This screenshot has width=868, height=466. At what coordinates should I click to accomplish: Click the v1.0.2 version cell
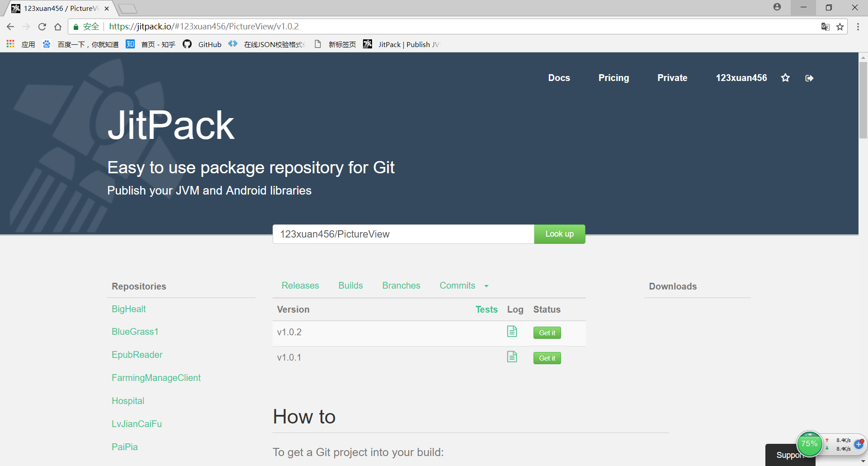pos(289,332)
